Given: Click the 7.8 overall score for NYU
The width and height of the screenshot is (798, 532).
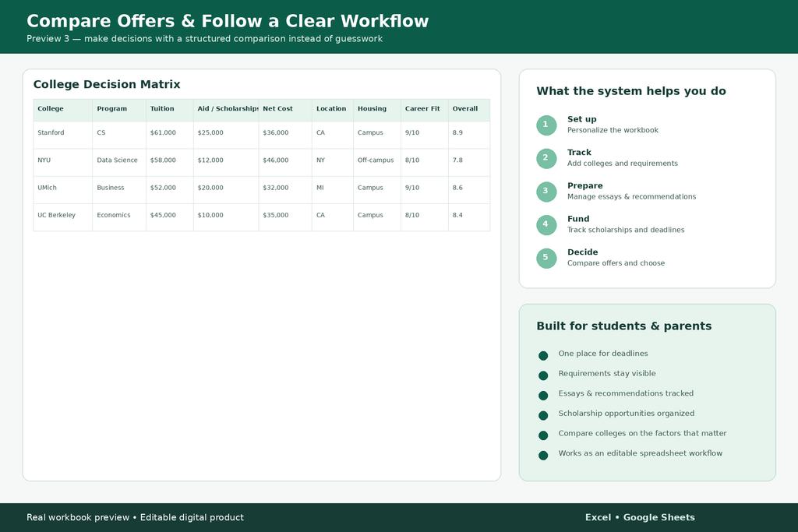Looking at the screenshot, I should (x=469, y=162).
